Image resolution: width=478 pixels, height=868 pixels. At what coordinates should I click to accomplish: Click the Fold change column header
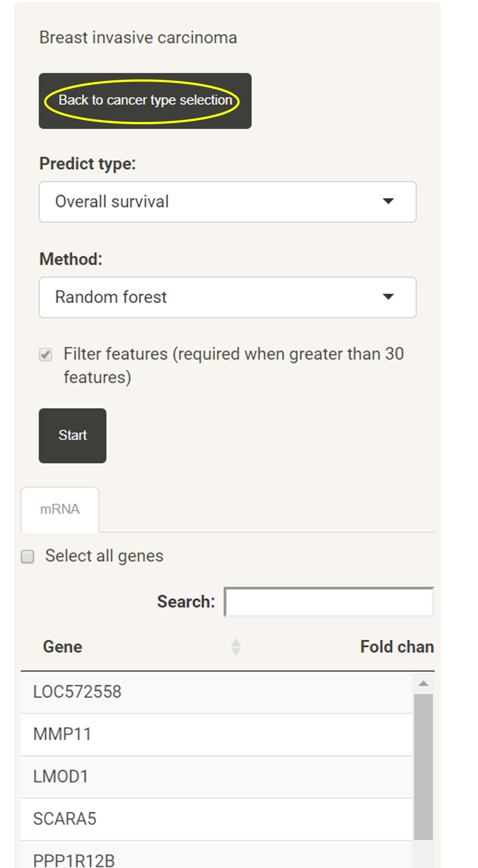pyautogui.click(x=397, y=647)
